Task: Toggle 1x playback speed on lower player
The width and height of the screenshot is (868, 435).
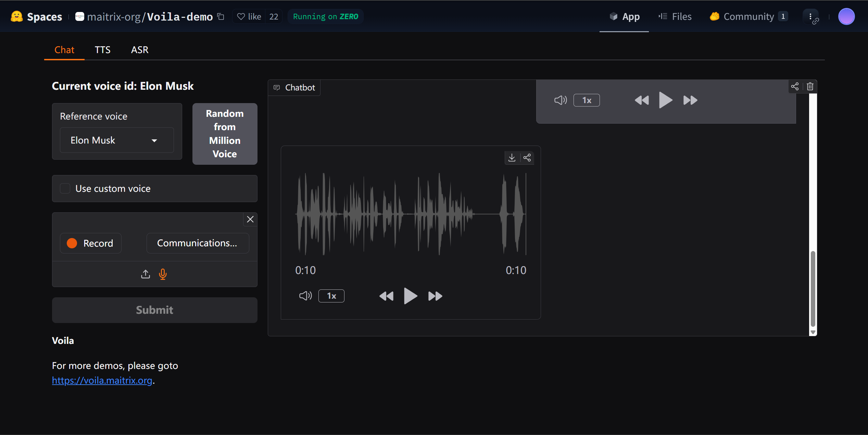Action: click(331, 296)
